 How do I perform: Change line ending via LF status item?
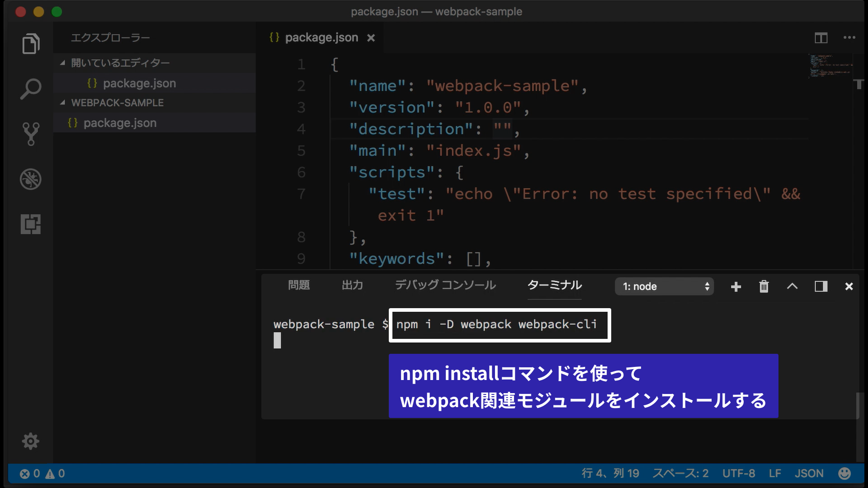775,474
